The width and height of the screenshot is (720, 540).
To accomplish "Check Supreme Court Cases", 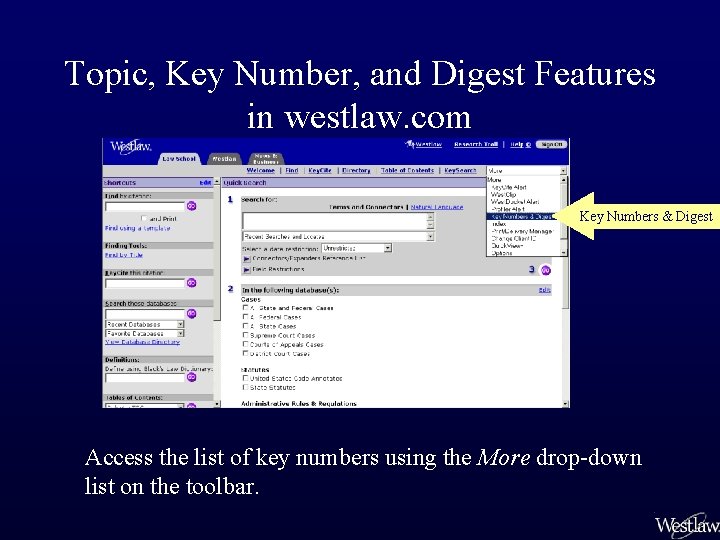I will (245, 335).
